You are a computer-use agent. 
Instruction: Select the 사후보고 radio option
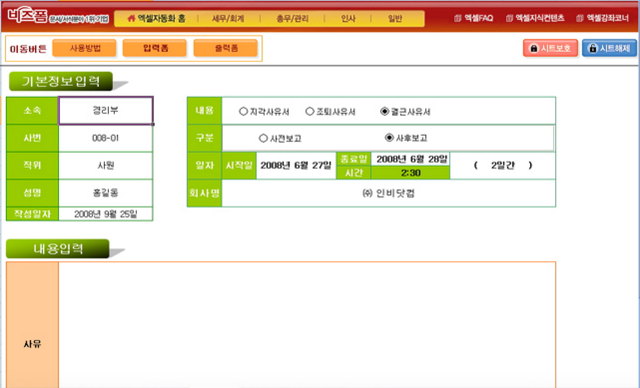pyautogui.click(x=389, y=137)
